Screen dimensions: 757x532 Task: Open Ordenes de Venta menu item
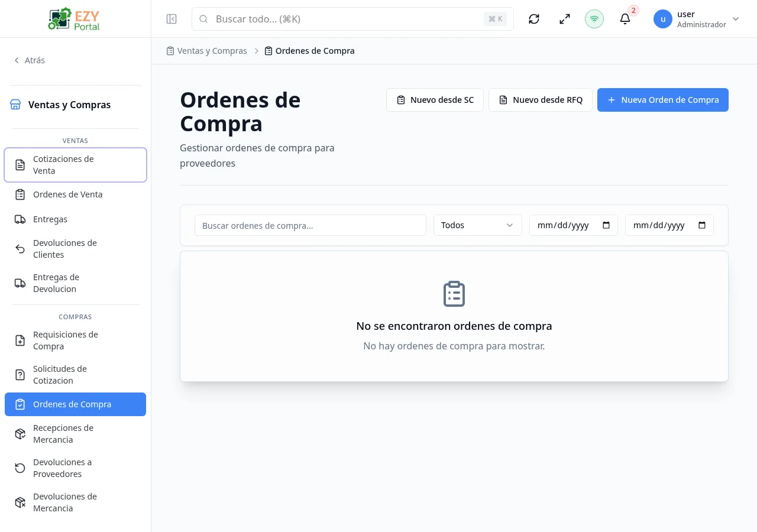tap(75, 194)
